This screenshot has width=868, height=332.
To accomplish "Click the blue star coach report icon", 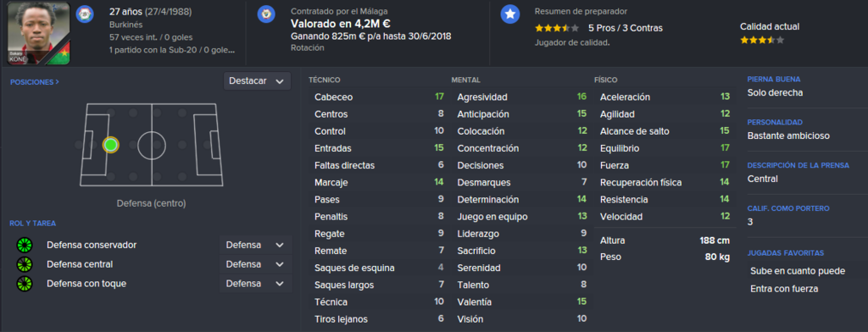I will point(509,14).
